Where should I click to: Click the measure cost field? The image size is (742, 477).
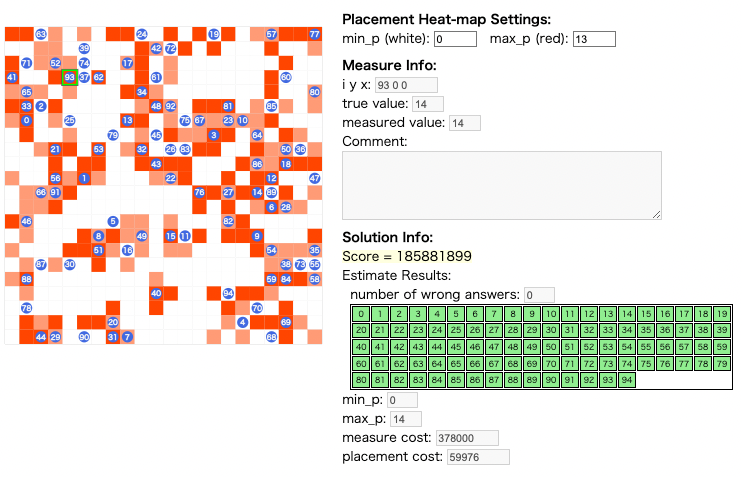point(467,438)
